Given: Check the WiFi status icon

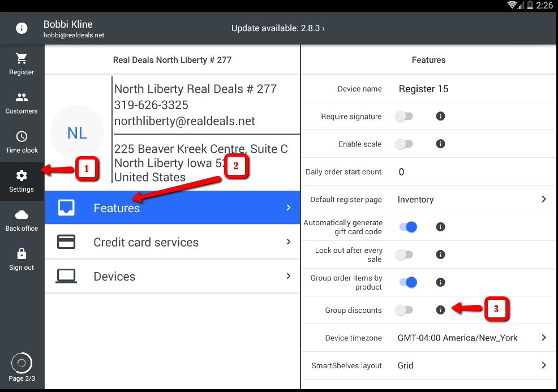Looking at the screenshot, I should (x=512, y=5).
